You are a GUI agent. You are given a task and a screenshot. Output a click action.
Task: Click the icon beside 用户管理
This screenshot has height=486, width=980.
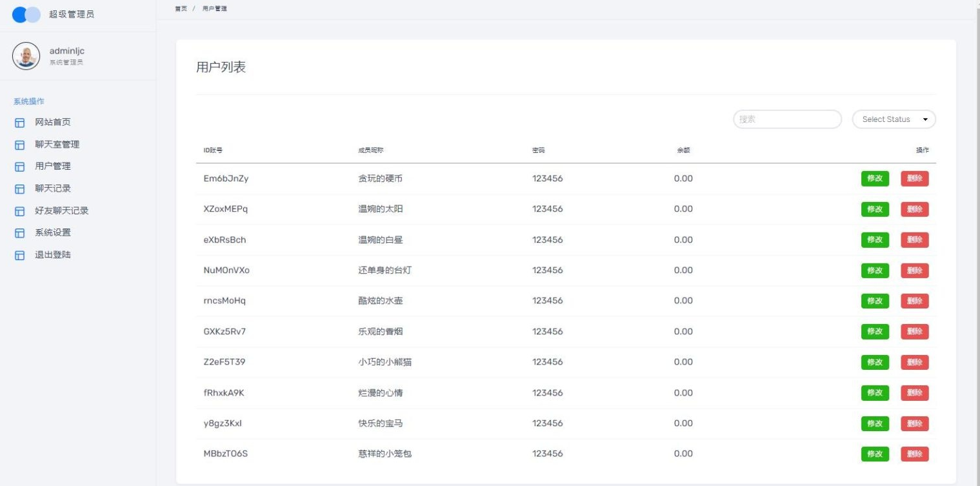19,167
